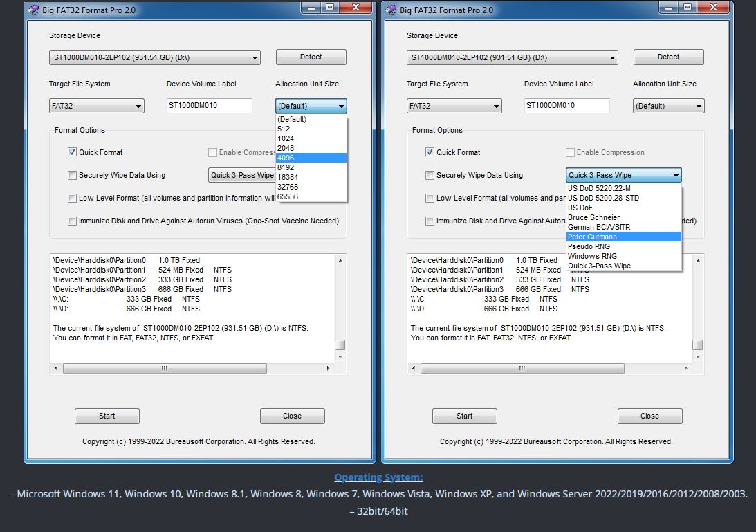Pick German BCI/VSITR wipe method

click(623, 227)
